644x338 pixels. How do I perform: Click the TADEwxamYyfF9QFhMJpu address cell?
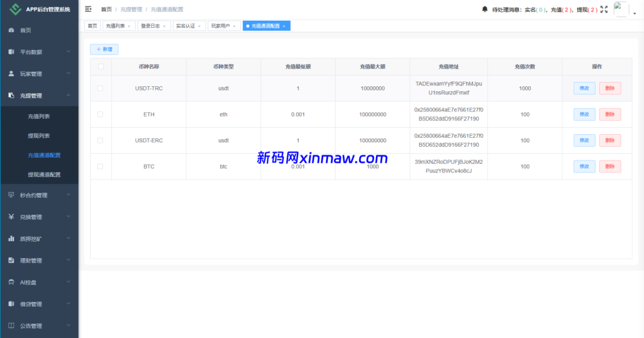point(448,88)
